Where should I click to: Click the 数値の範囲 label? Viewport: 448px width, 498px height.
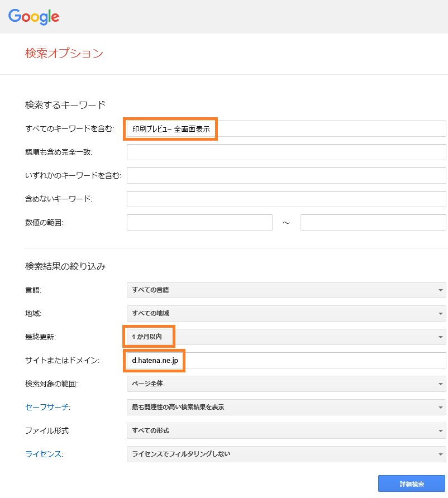coord(44,222)
